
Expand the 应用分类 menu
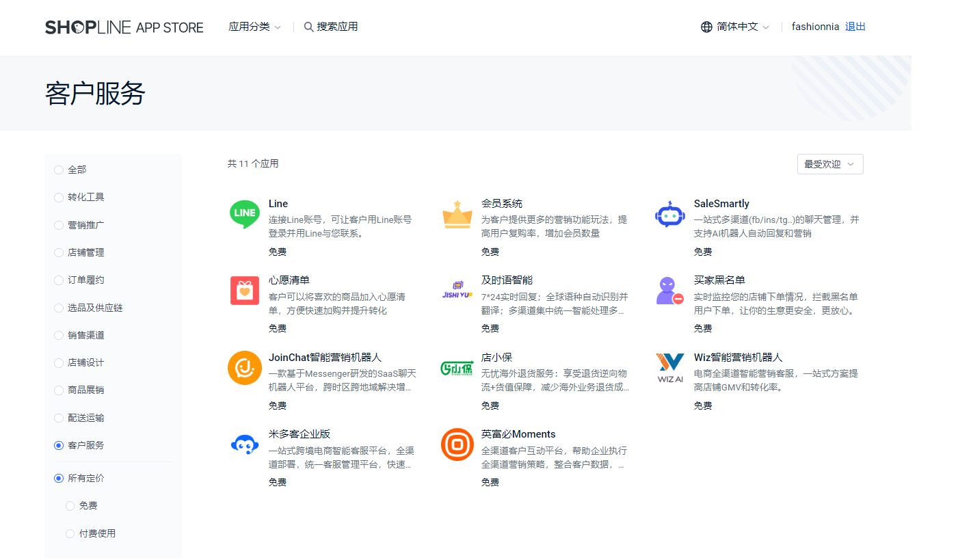click(254, 27)
